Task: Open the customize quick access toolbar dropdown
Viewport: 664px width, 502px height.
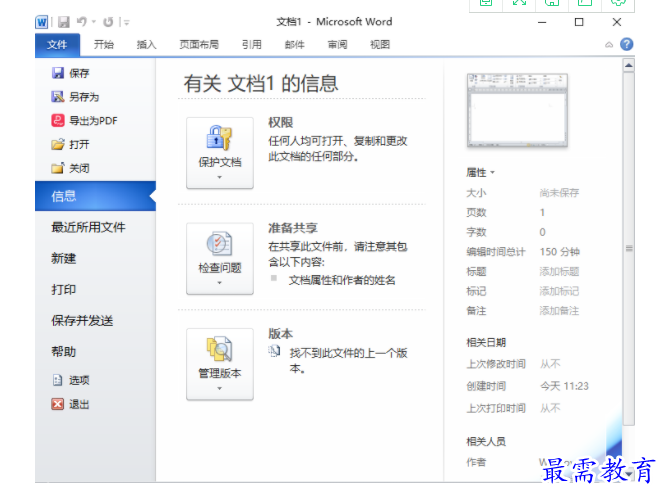Action: point(126,22)
